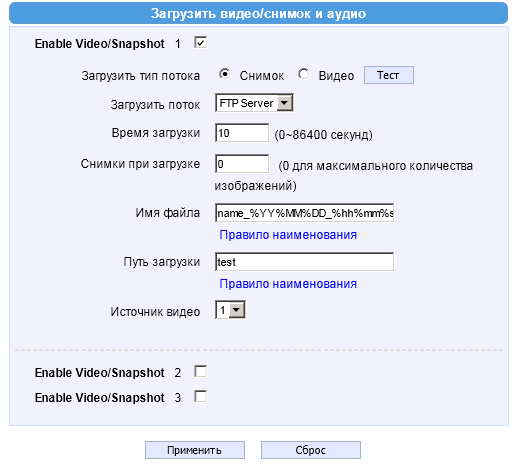Viewport: 519px width, 464px height.
Task: Click the Загрузить тип потока label
Action: click(x=141, y=76)
